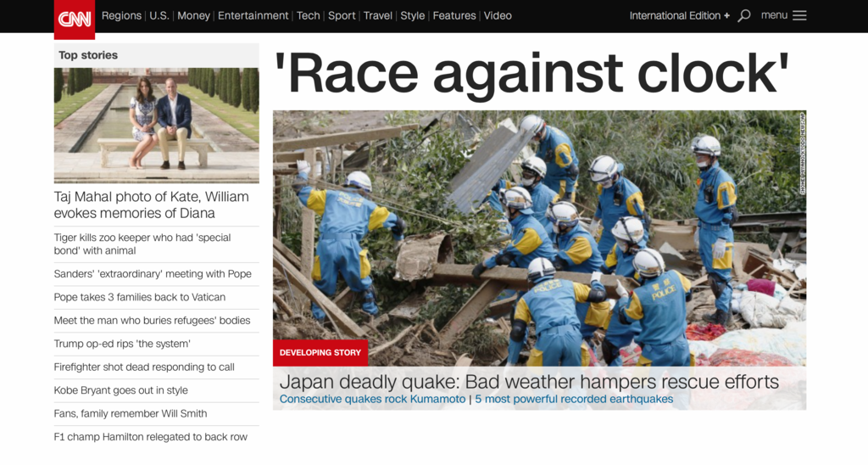Open the Features section
The height and width of the screenshot is (465, 868).
(x=454, y=15)
